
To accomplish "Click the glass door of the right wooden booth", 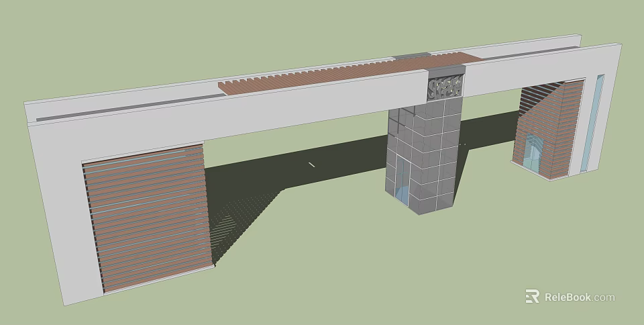I will [x=533, y=152].
